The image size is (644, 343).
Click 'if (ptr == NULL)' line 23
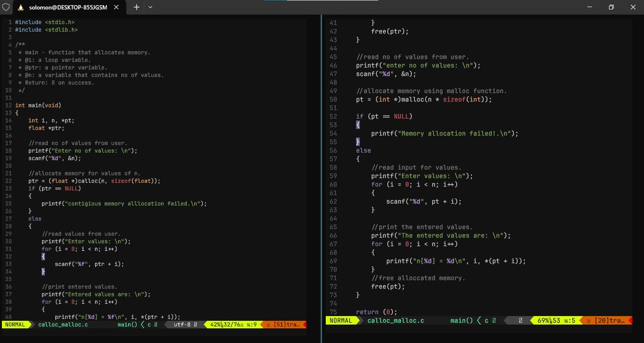pos(55,189)
